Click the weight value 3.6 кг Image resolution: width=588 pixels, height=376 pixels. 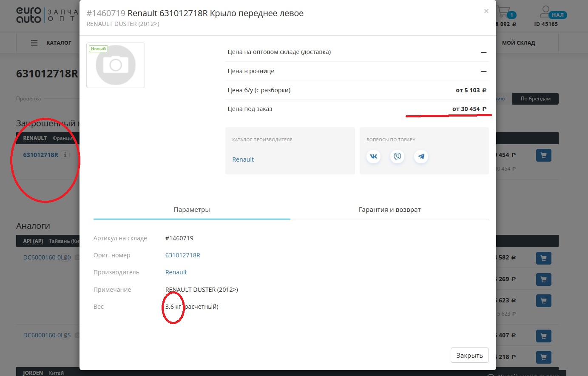173,307
